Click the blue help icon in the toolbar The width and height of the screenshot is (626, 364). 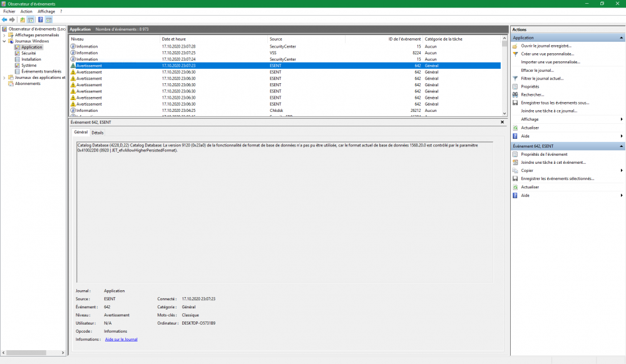point(40,19)
